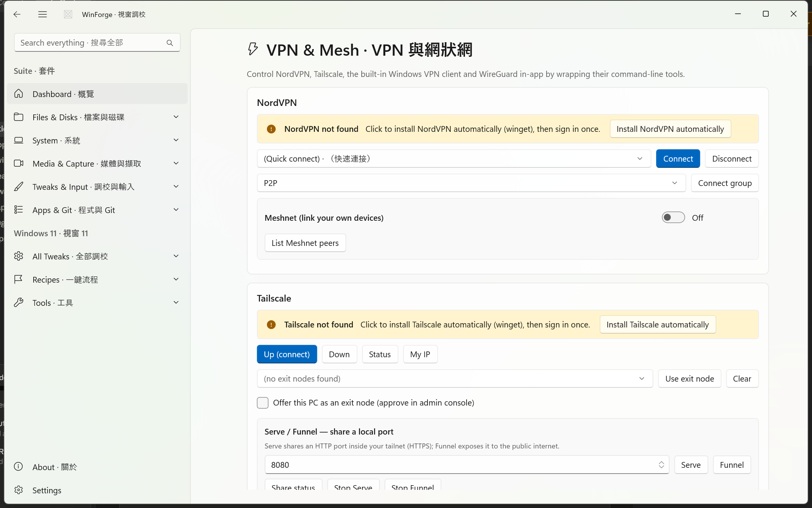The image size is (812, 508).
Task: Click the Tools wrench icon
Action: tap(19, 303)
